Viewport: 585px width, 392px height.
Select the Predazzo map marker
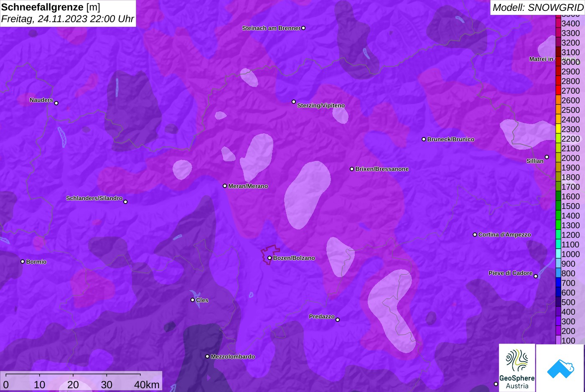pyautogui.click(x=338, y=320)
